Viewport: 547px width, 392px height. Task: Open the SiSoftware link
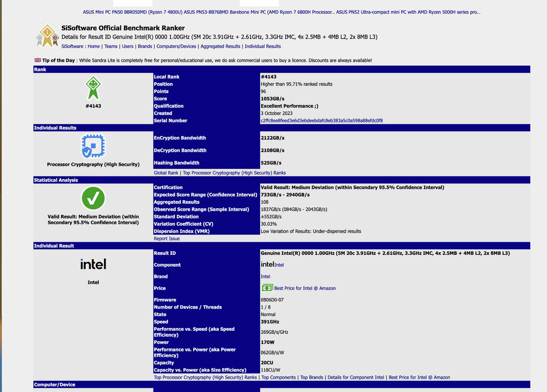[x=72, y=46]
